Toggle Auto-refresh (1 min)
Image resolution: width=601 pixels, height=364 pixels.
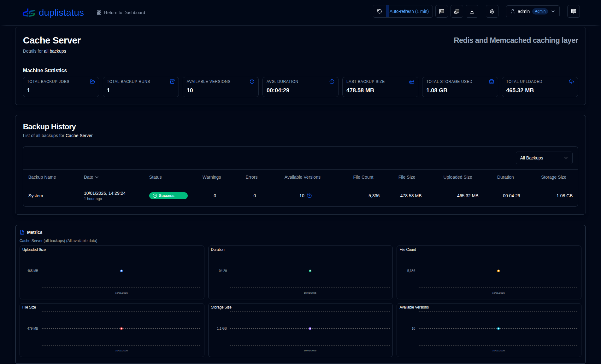[x=409, y=11]
